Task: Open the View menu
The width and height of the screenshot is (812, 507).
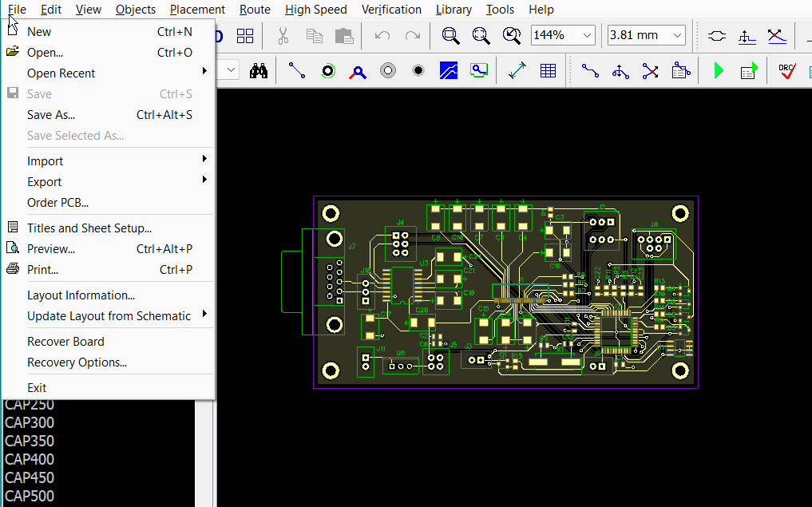Action: (88, 10)
